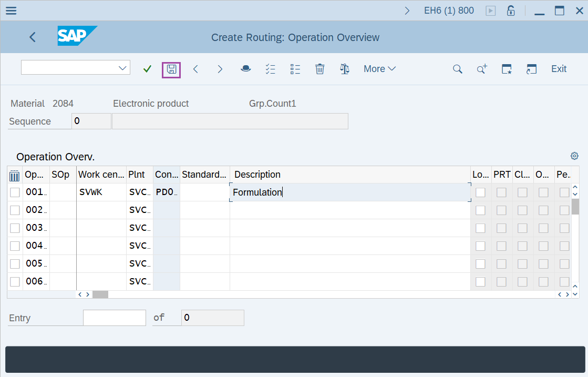The width and height of the screenshot is (588, 377).
Task: Open the balance scales comparison icon
Action: pyautogui.click(x=344, y=69)
